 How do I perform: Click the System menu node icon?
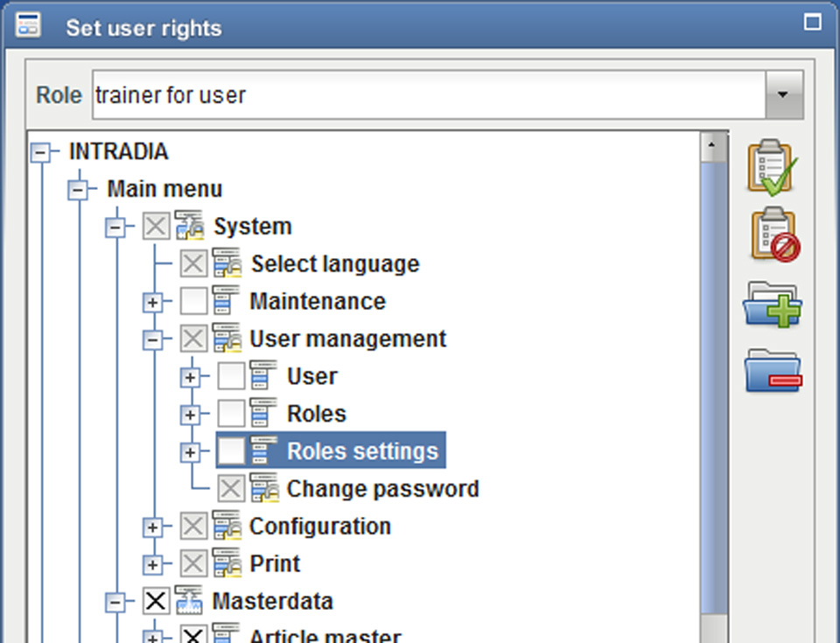tap(189, 226)
